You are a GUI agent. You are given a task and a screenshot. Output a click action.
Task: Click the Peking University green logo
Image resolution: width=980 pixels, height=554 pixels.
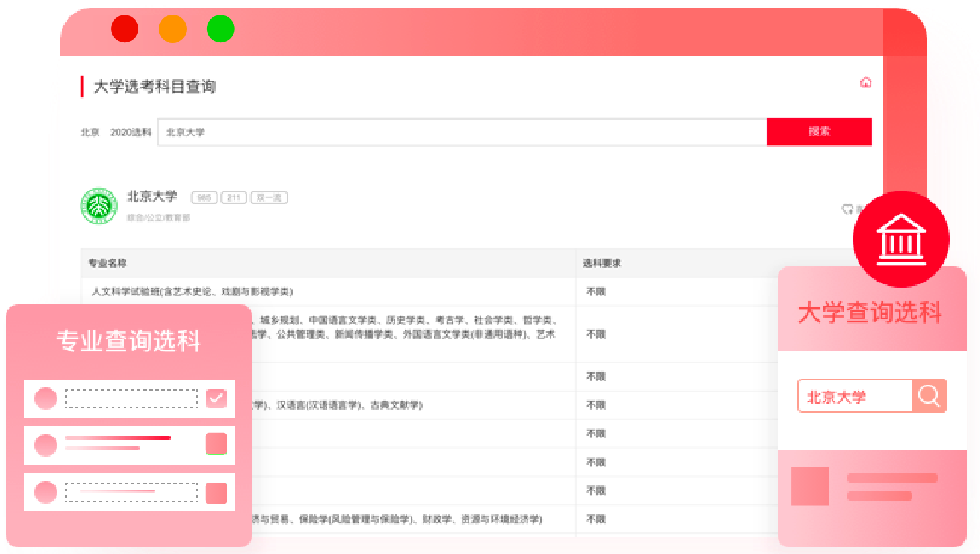click(99, 206)
